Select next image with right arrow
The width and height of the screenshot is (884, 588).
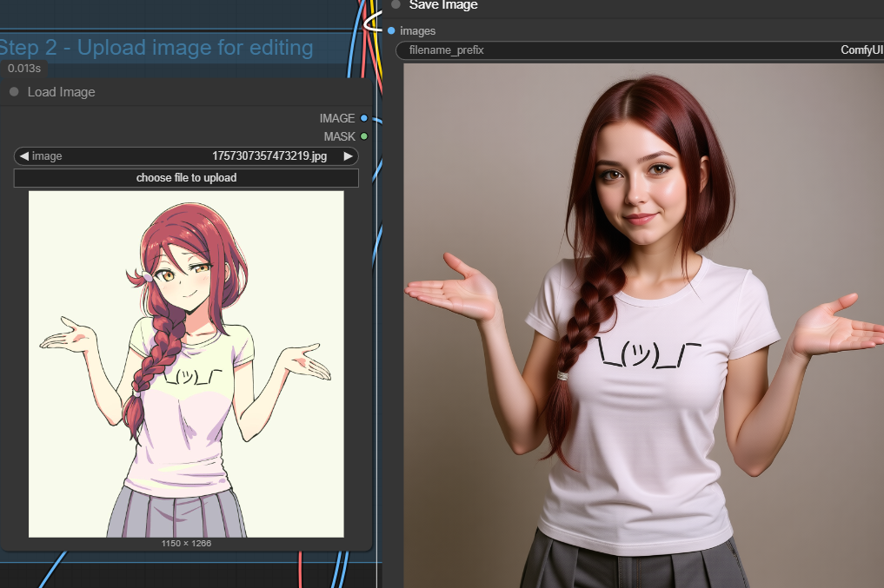[348, 156]
